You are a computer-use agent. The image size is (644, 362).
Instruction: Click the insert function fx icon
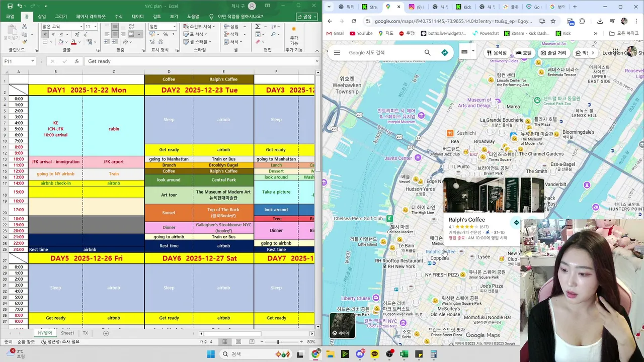pyautogui.click(x=76, y=61)
